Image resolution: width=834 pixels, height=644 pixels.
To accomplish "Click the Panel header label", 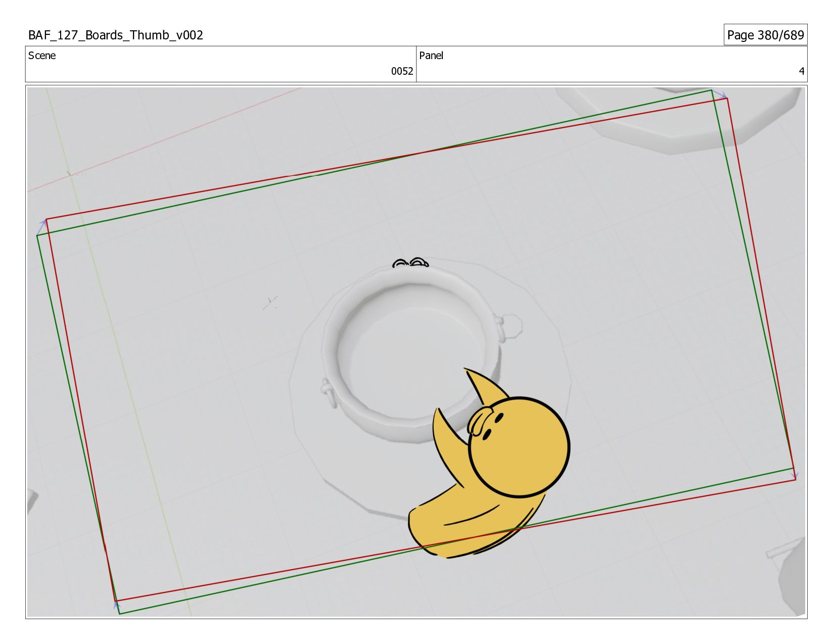I will [431, 56].
